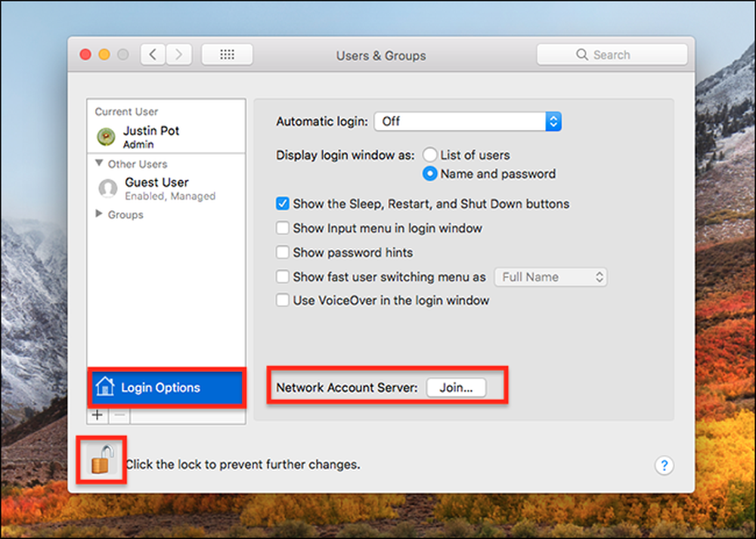Click the Network Account Server label
Image resolution: width=756 pixels, height=539 pixels.
coord(347,388)
